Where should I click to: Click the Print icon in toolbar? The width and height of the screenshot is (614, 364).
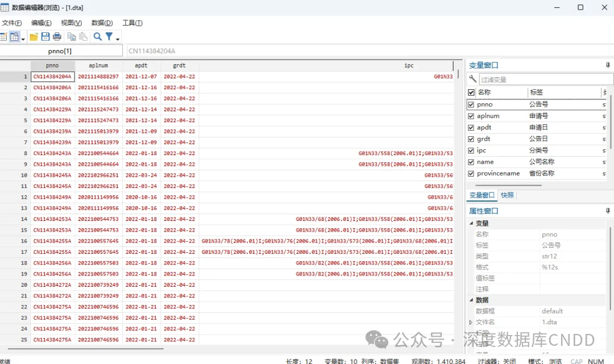click(57, 37)
